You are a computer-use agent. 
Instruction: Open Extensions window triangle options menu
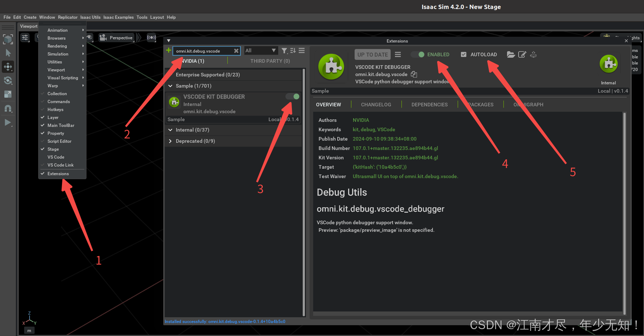[x=169, y=41]
